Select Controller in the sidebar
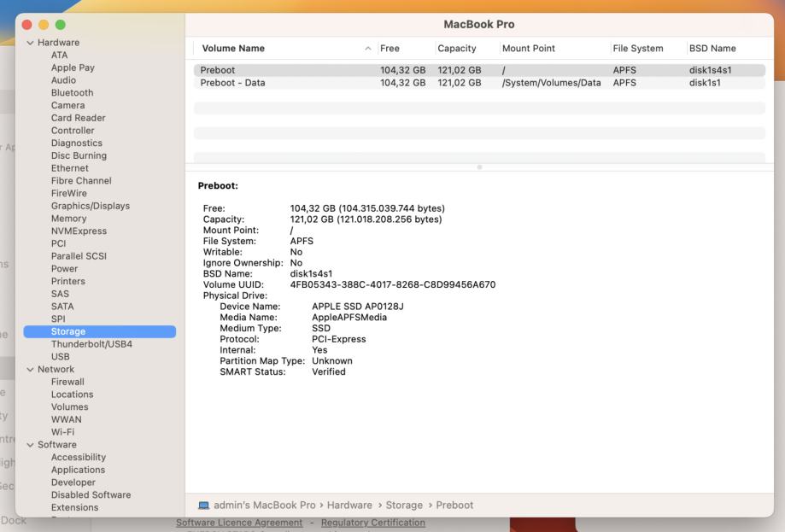 (x=73, y=130)
